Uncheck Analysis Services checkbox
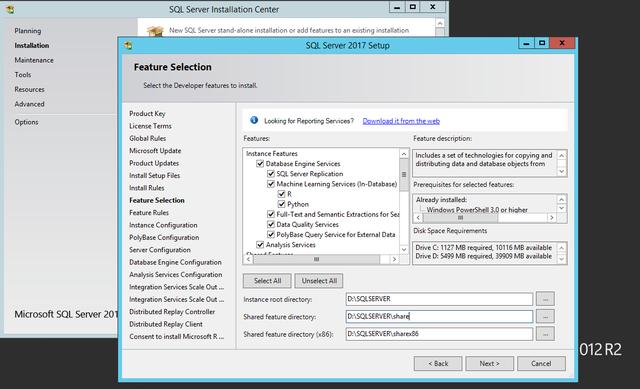Screen dimensions: 640x389 260,245
